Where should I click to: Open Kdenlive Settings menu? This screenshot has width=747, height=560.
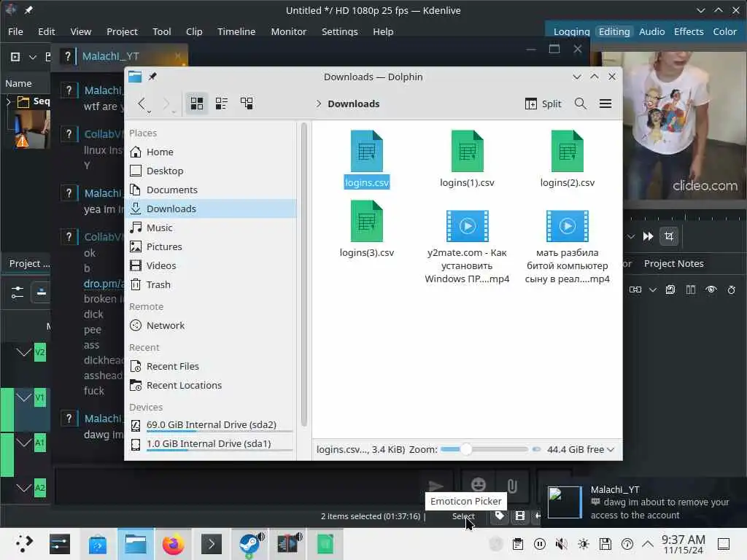(340, 31)
